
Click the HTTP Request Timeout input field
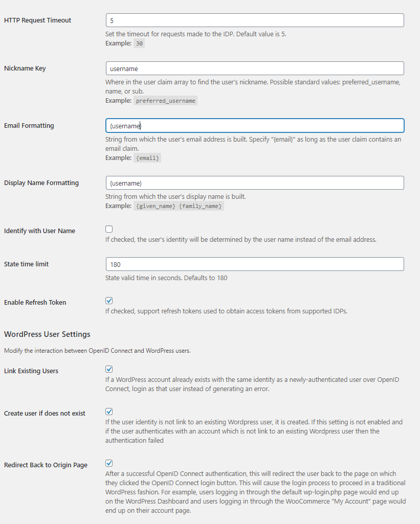pos(254,20)
